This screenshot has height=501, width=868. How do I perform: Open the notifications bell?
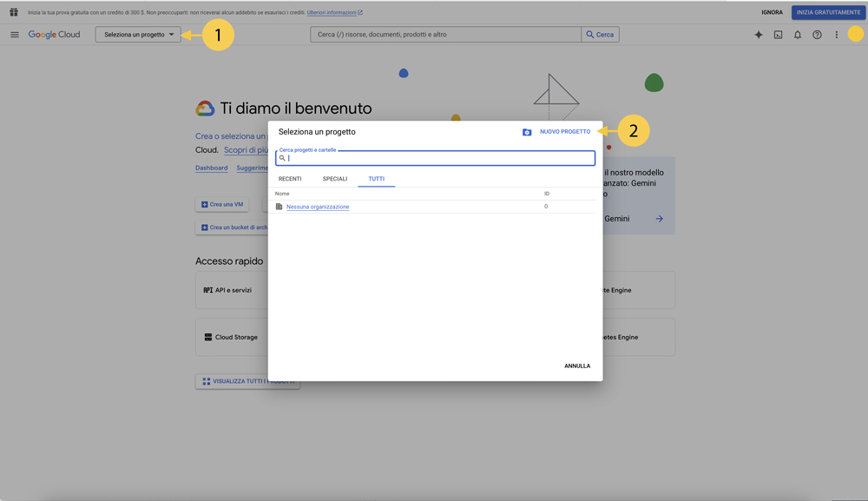[797, 35]
